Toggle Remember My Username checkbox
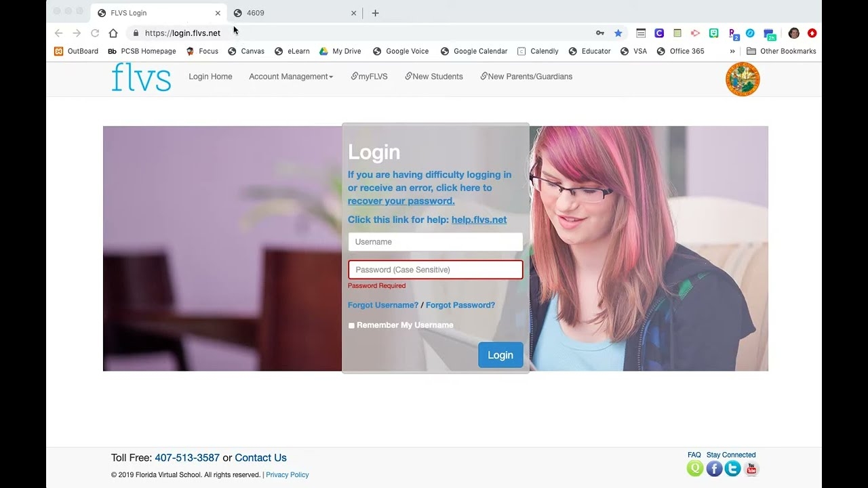The image size is (868, 488). coord(351,325)
